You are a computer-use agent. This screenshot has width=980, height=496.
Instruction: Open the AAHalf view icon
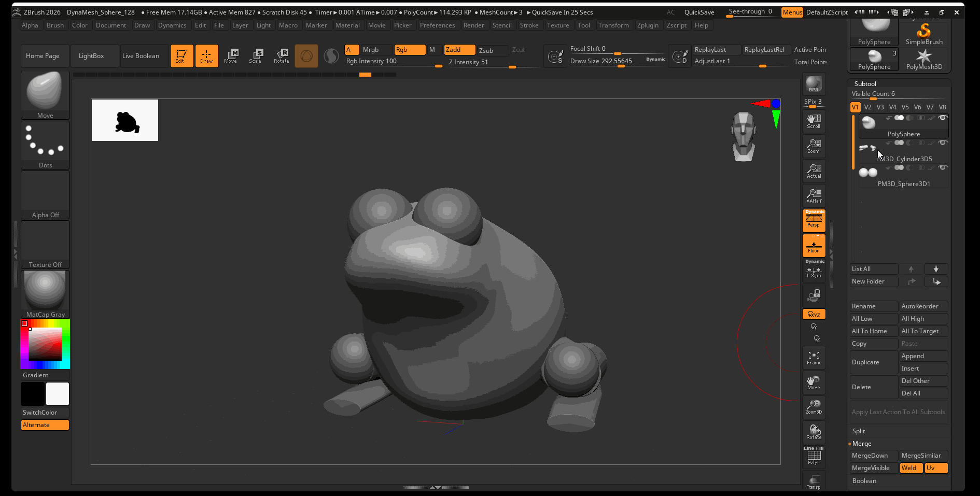(x=814, y=195)
